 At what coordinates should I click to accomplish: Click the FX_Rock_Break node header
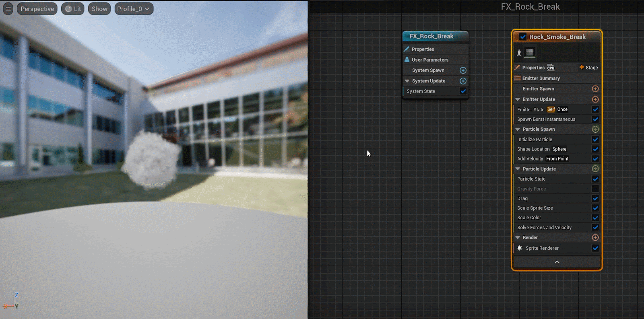point(436,36)
